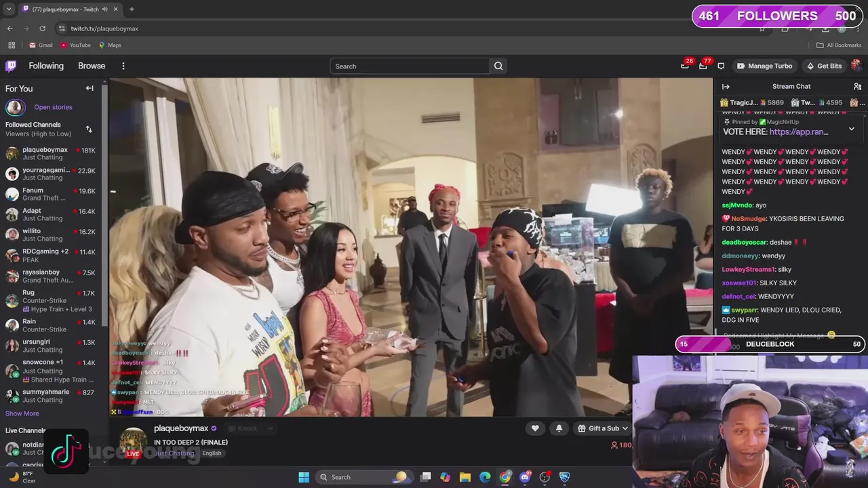Open the Prime loot crown icon with 28 badge
Image resolution: width=868 pixels, height=488 pixels.
(685, 66)
